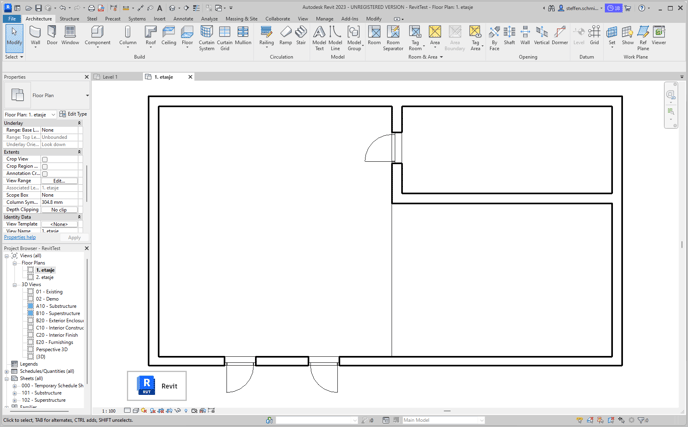Image resolution: width=688 pixels, height=427 pixels.
Task: Click the Room tool
Action: (x=374, y=35)
